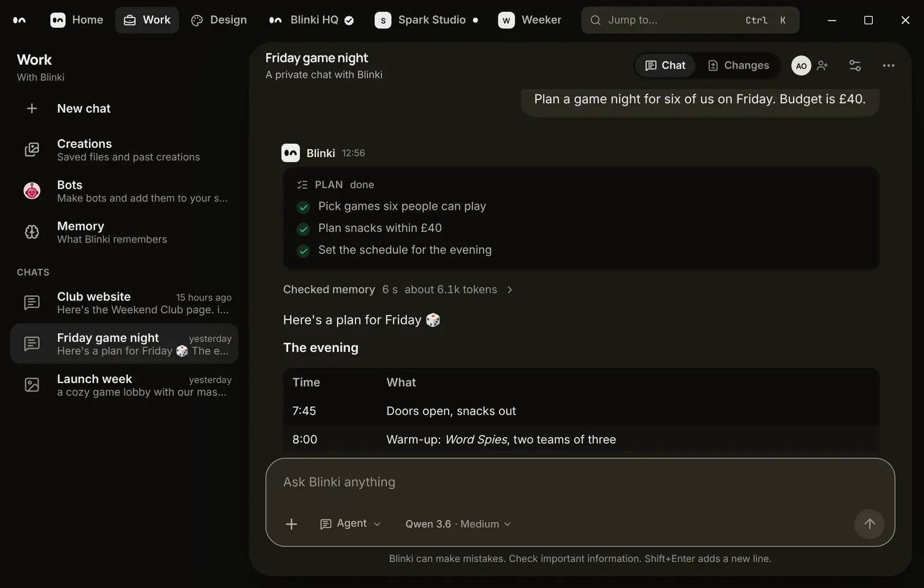Click the Blinki logo in the title bar
Image resolution: width=924 pixels, height=588 pixels.
(20, 20)
